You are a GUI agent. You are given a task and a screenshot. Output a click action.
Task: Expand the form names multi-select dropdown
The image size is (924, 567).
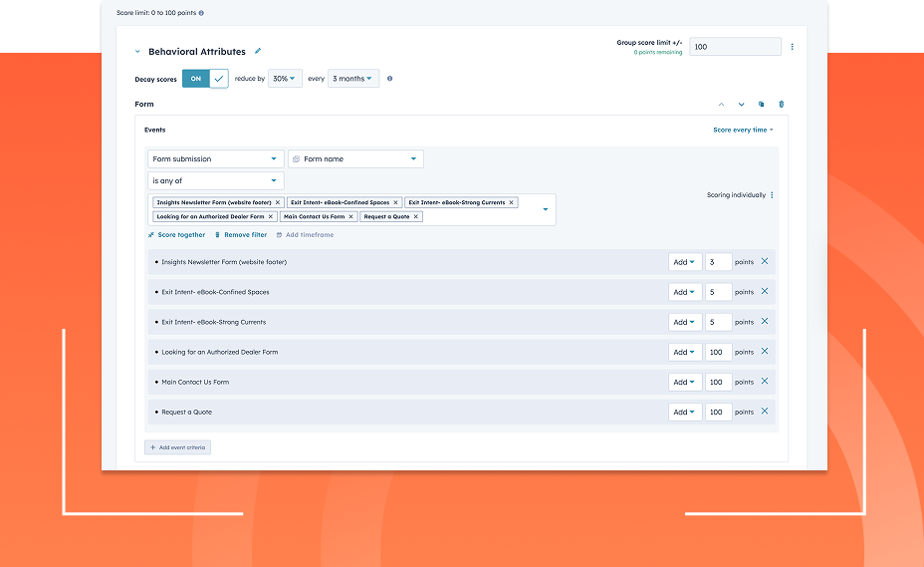coord(545,209)
